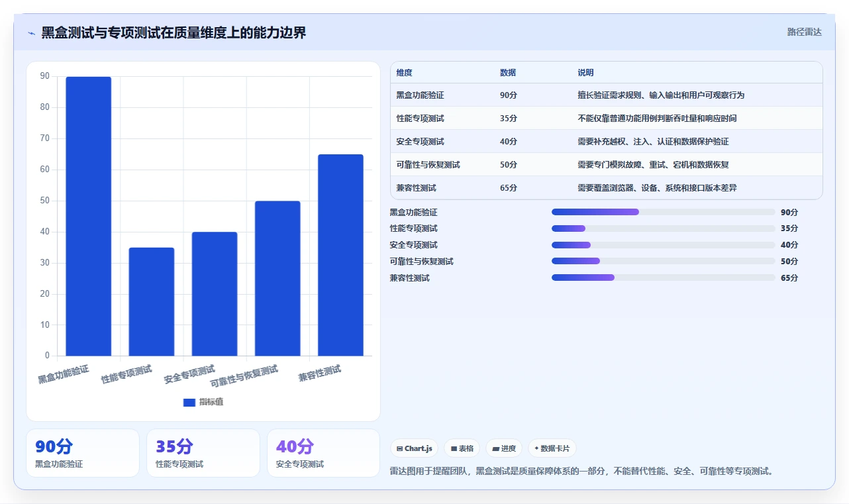Viewport: 849px width, 504px height.
Task: Click the 兼容性测试 progress bar
Action: click(663, 277)
